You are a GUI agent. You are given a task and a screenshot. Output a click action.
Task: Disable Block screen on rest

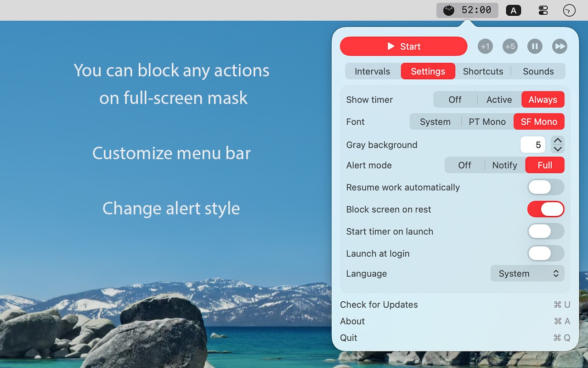546,209
